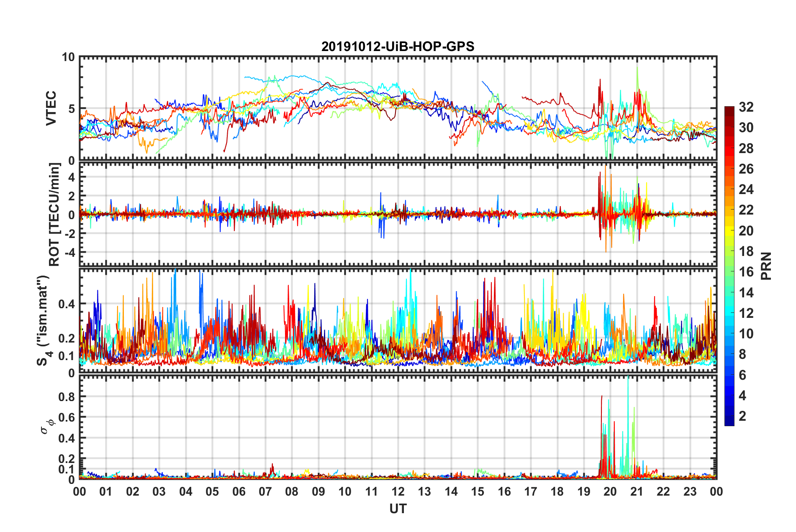Screen dimensions: 796x532
Task: Click the S4 ("ism.mat") axis label
Action: [x=44, y=320]
